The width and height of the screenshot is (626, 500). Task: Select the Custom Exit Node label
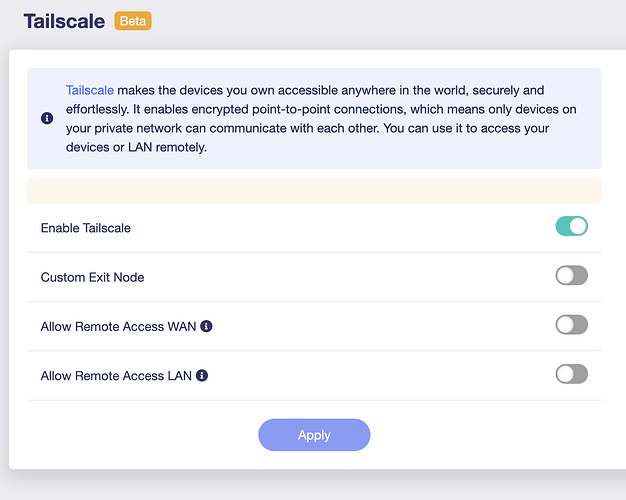(92, 277)
